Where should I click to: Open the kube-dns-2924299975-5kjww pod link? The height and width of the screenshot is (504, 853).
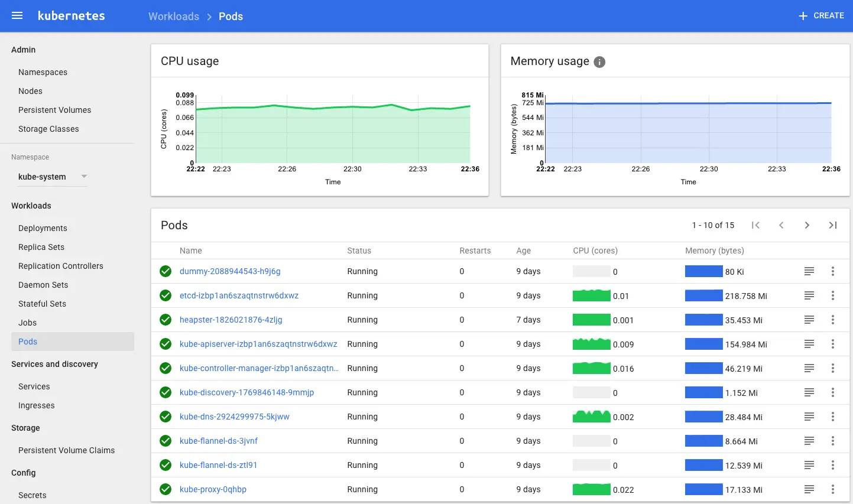click(x=235, y=417)
